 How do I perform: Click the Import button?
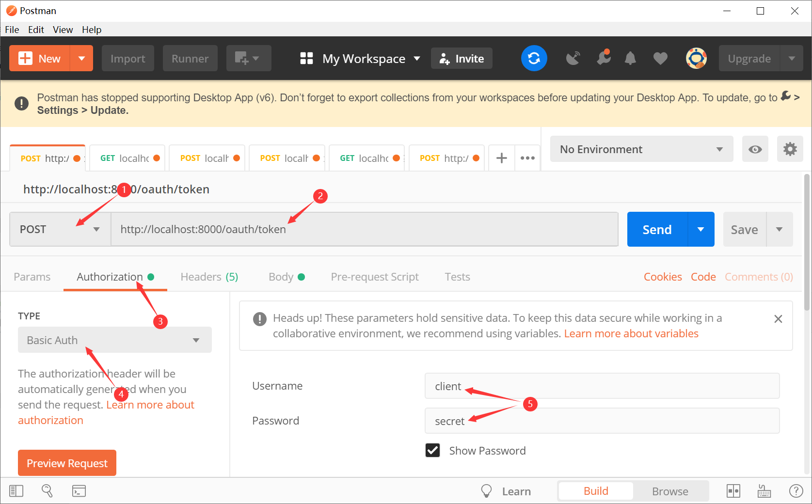point(128,59)
